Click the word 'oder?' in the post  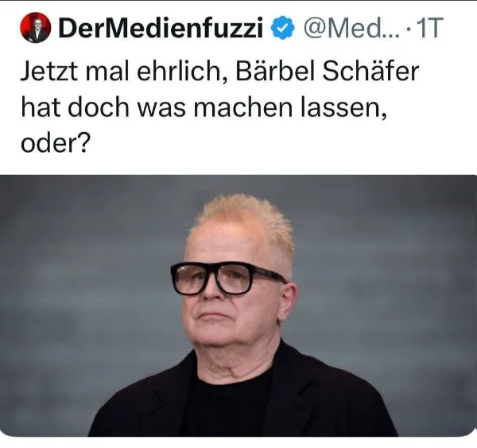[x=56, y=143]
